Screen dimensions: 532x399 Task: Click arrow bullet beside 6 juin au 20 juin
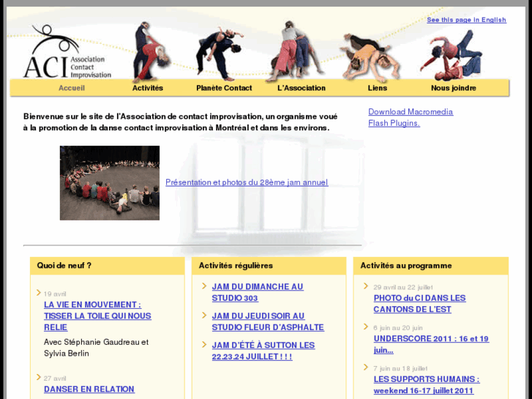pyautogui.click(x=366, y=327)
